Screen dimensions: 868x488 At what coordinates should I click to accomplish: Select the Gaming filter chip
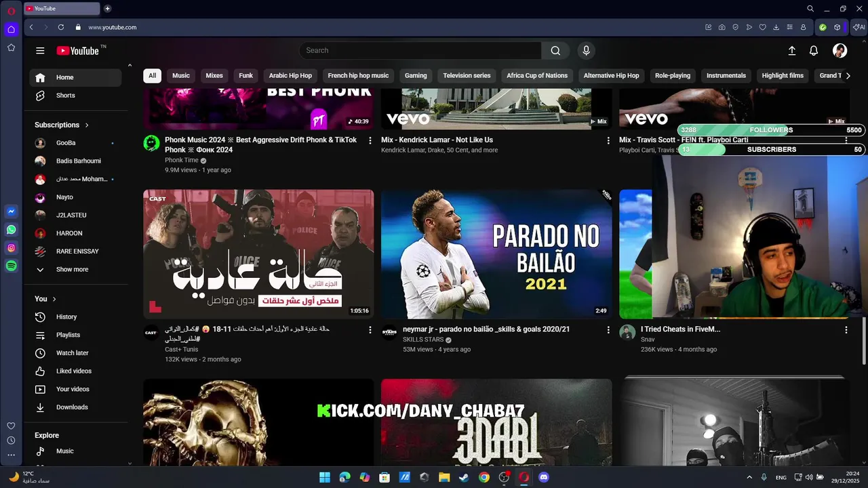pyautogui.click(x=416, y=76)
